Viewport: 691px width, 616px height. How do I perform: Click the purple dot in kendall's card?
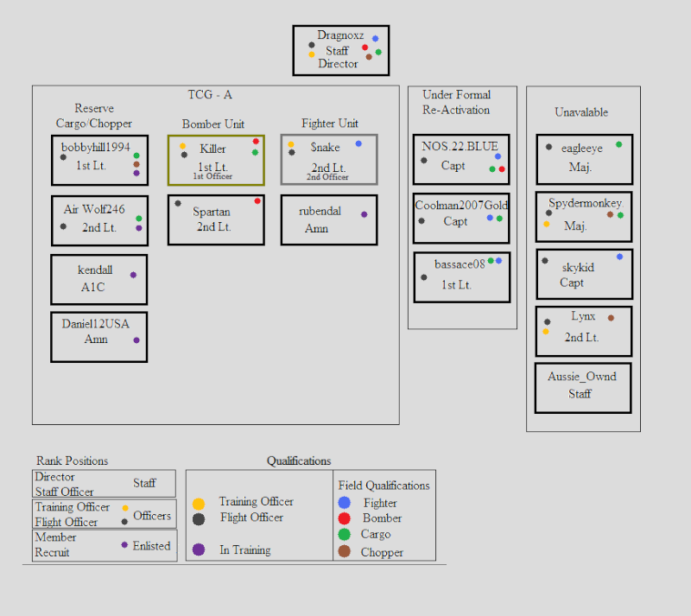(133, 275)
